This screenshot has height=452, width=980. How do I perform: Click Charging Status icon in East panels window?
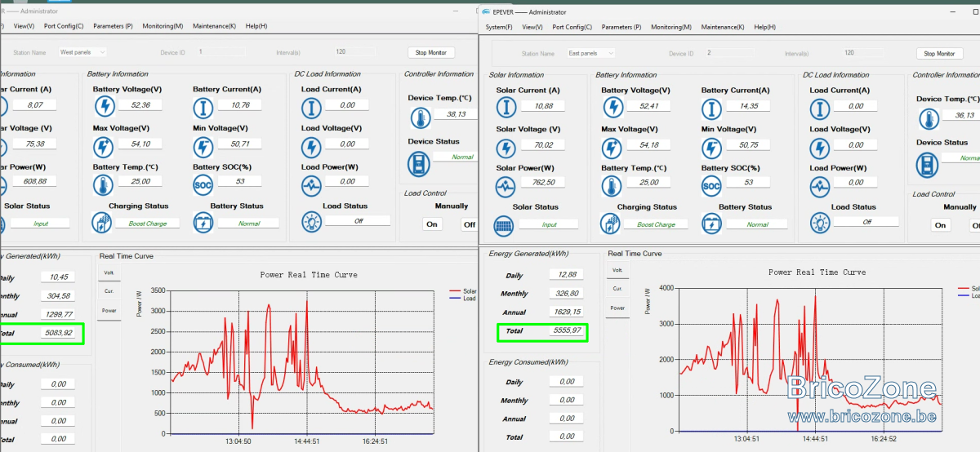611,224
